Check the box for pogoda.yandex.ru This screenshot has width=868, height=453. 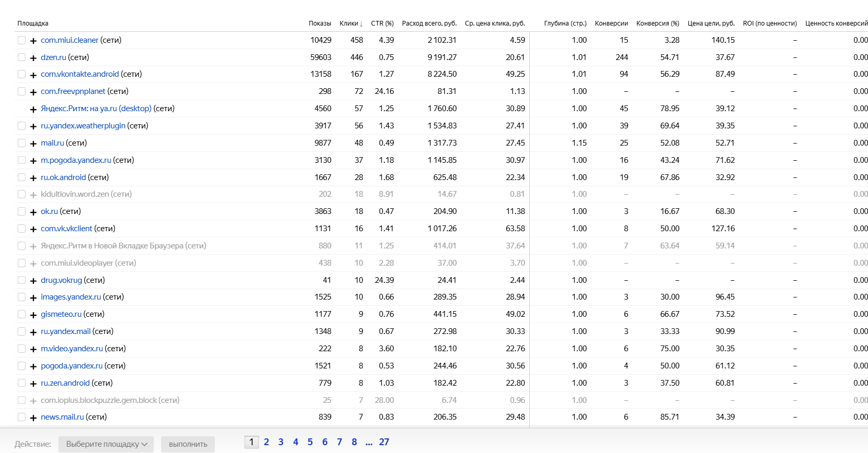(x=21, y=366)
